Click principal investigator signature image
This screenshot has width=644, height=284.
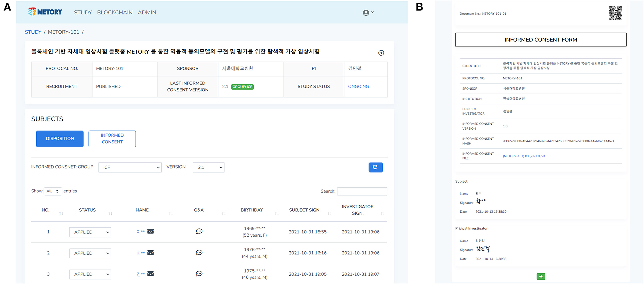pos(483,249)
